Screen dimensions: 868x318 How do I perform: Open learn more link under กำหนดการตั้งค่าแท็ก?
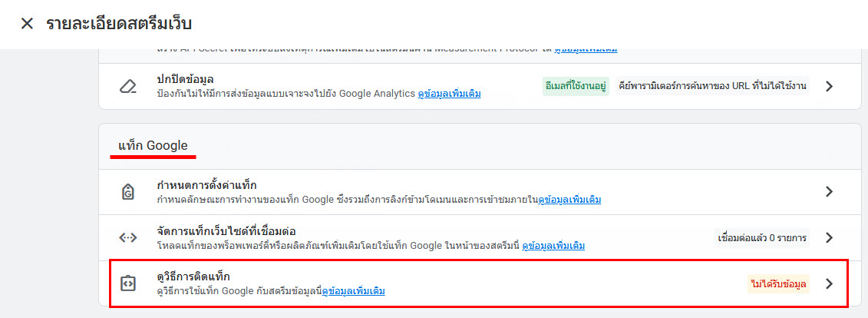click(x=569, y=199)
